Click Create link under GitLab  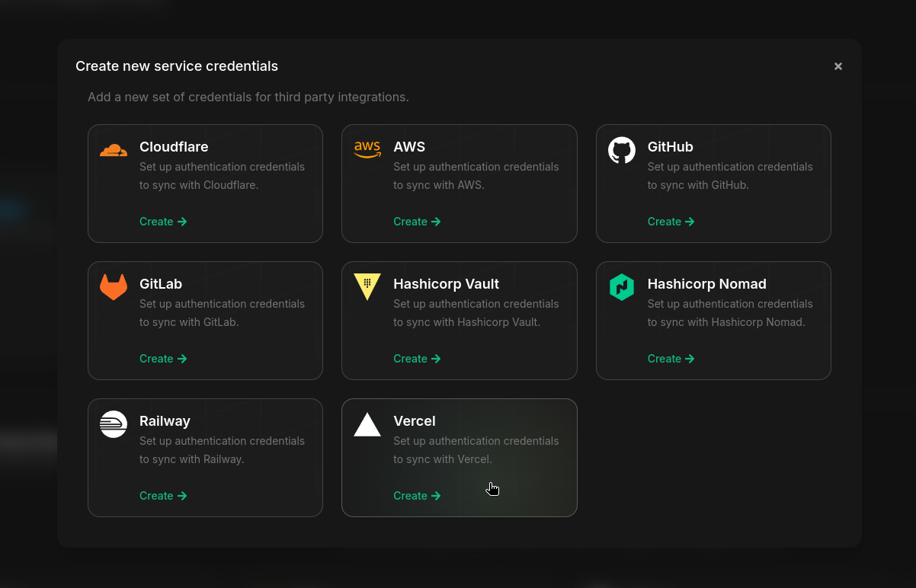(163, 359)
